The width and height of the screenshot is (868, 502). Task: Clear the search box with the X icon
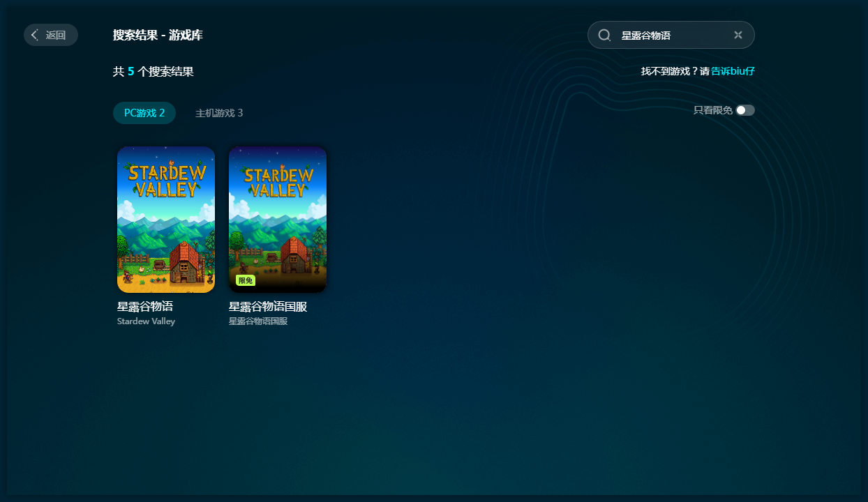tap(738, 35)
